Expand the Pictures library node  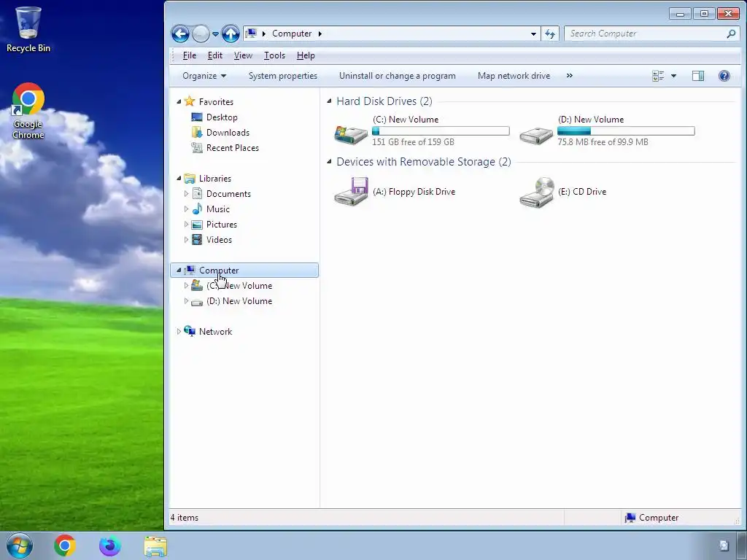tap(186, 224)
